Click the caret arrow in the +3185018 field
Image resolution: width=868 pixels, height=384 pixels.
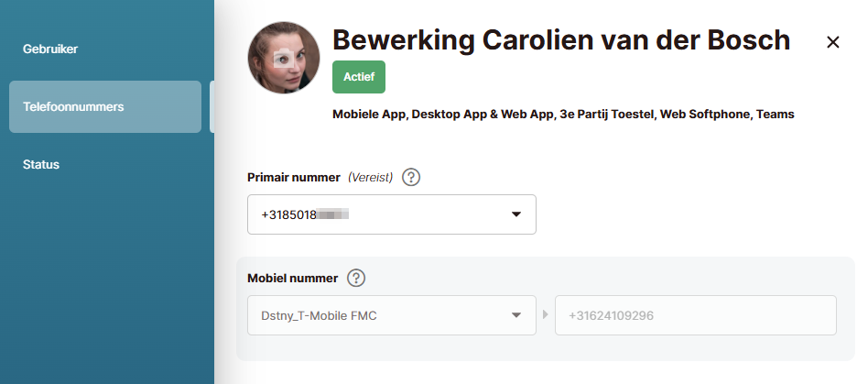click(x=515, y=214)
